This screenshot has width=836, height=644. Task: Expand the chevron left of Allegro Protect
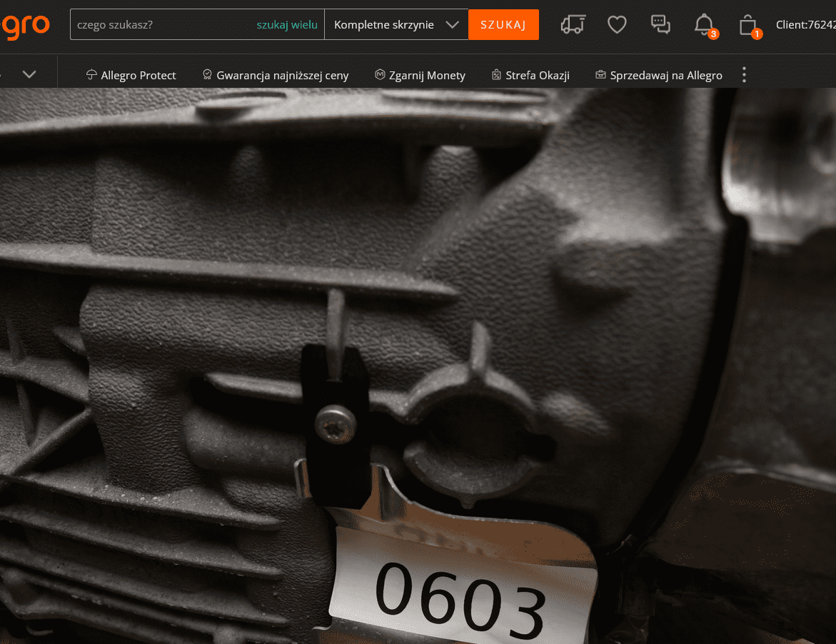(29, 74)
